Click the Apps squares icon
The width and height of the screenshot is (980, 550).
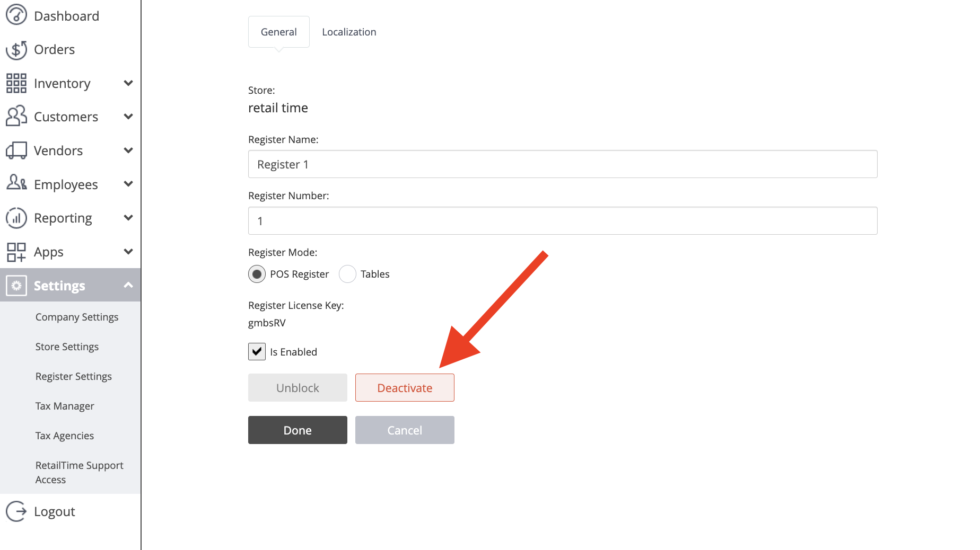16,252
